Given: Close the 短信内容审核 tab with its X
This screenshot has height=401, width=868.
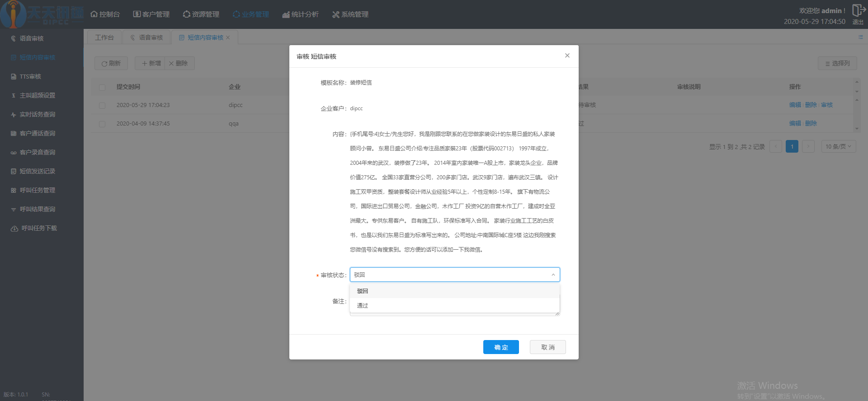Looking at the screenshot, I should (228, 37).
